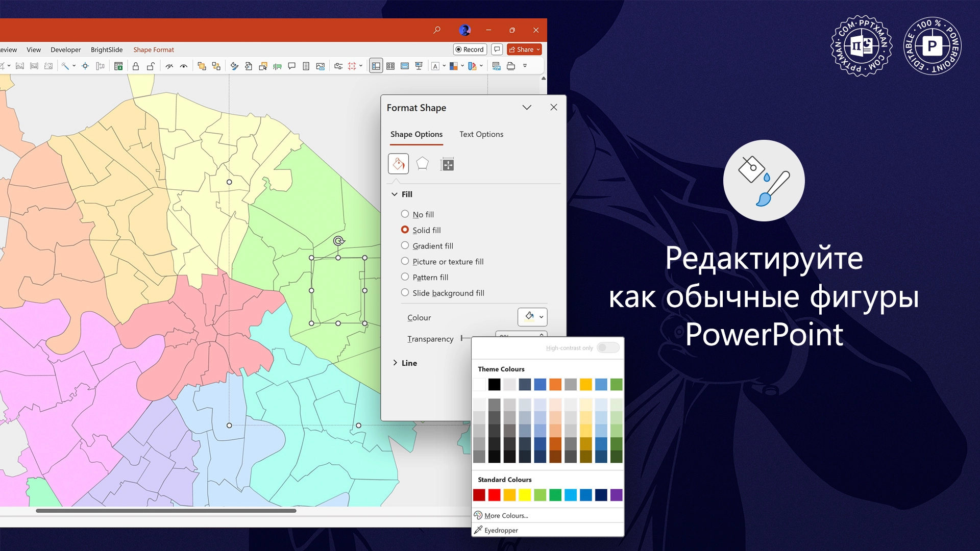This screenshot has width=980, height=551.
Task: Enable the High-contrast only switch
Action: coord(608,347)
